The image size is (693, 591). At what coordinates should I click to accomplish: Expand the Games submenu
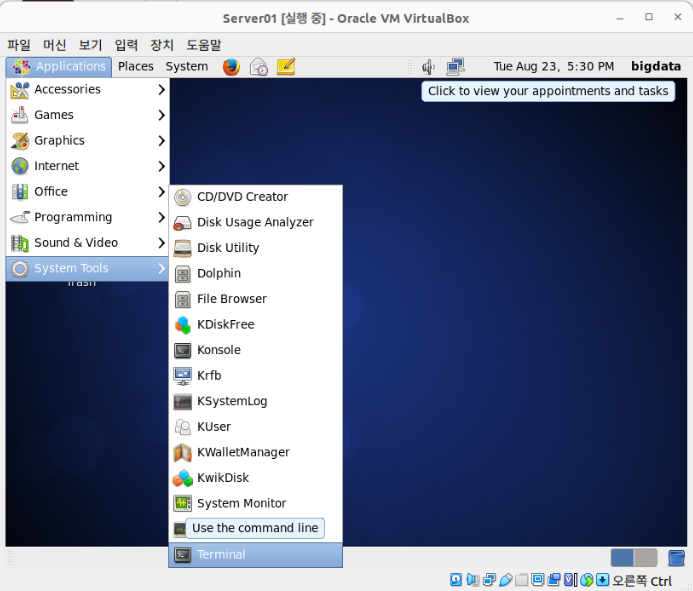pos(88,115)
